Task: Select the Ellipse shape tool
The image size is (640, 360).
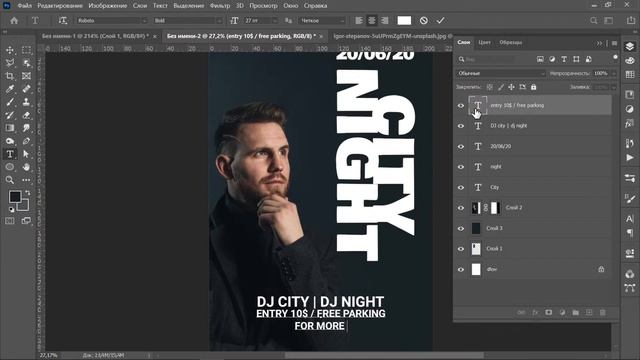Action: click(10, 167)
